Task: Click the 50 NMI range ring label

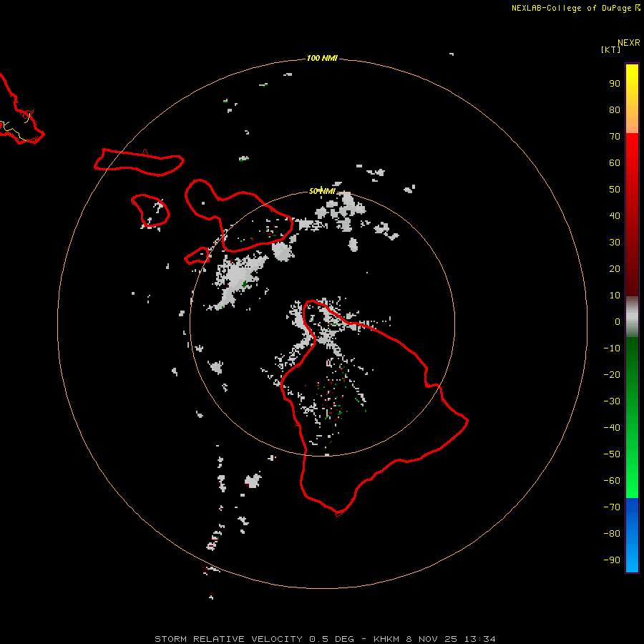Action: tap(322, 191)
